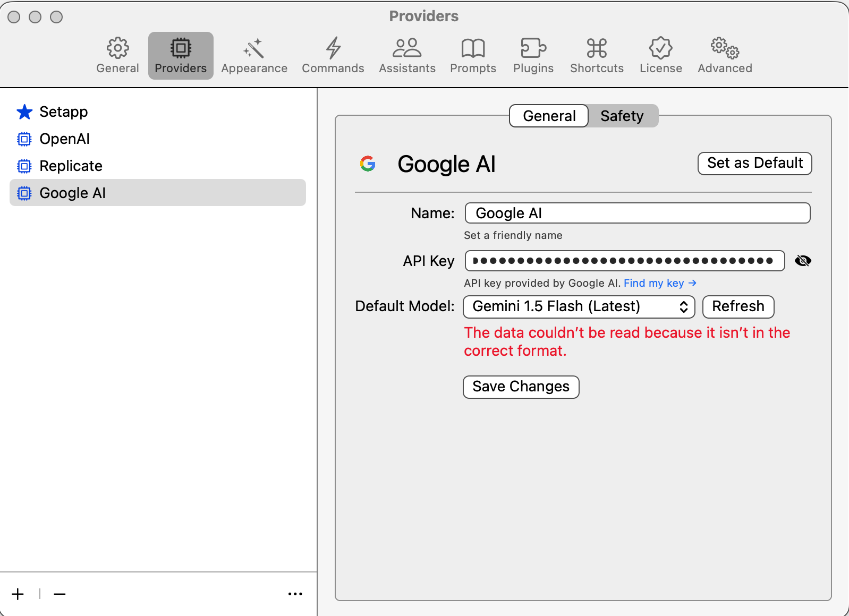
Task: Open the Commands settings pane
Action: pos(333,56)
